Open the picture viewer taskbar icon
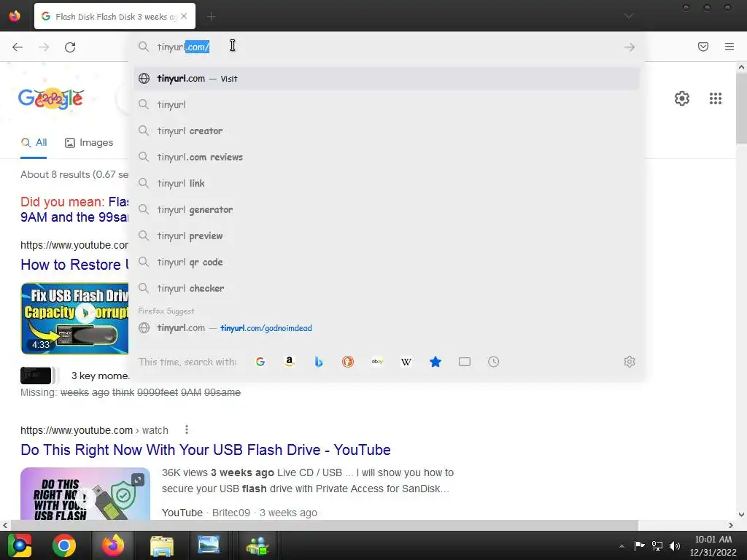This screenshot has height=560, width=747. (209, 545)
